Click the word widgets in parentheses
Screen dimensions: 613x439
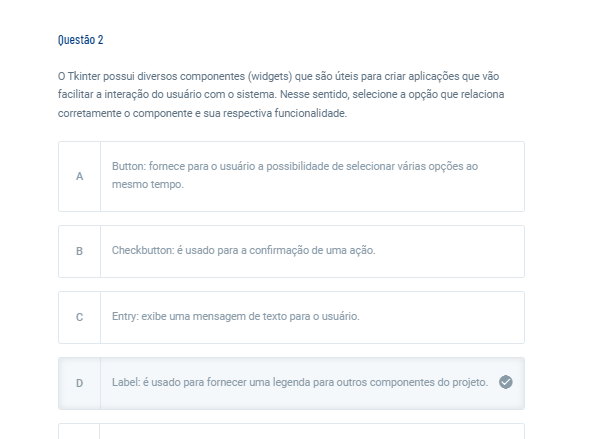tap(270, 76)
